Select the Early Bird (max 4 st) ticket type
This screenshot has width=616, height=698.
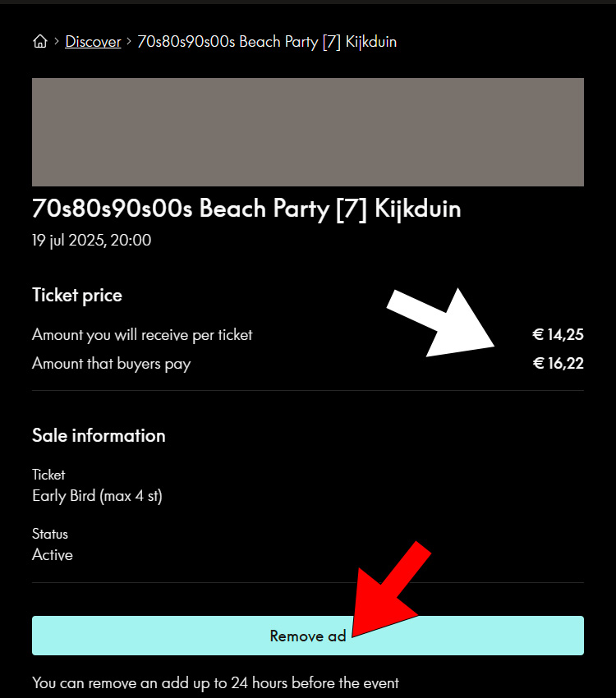(x=98, y=496)
